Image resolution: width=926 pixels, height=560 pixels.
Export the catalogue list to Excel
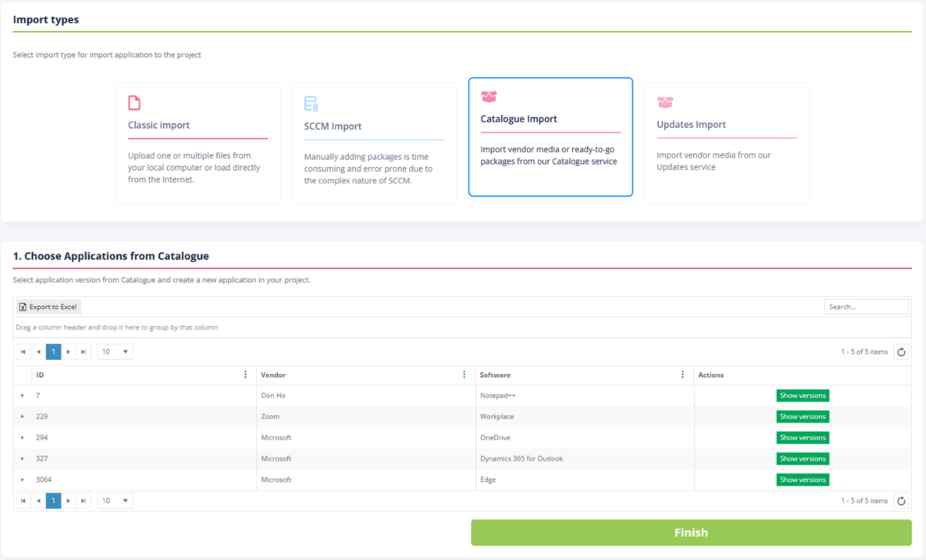[x=48, y=307]
